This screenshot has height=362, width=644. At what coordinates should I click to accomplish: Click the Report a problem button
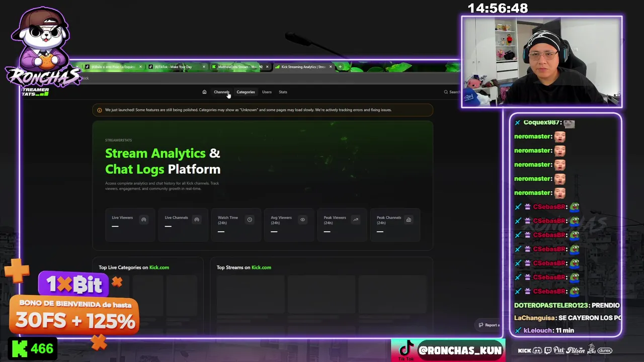[x=489, y=325]
